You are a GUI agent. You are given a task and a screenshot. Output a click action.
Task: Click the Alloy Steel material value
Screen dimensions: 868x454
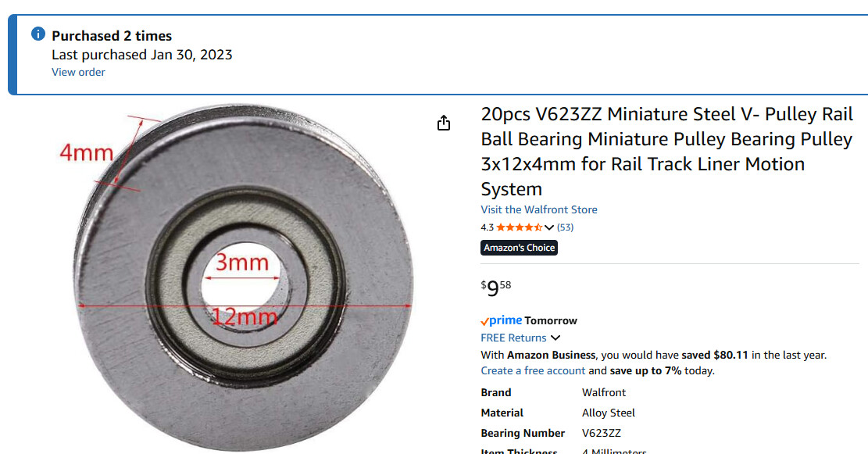pyautogui.click(x=609, y=413)
